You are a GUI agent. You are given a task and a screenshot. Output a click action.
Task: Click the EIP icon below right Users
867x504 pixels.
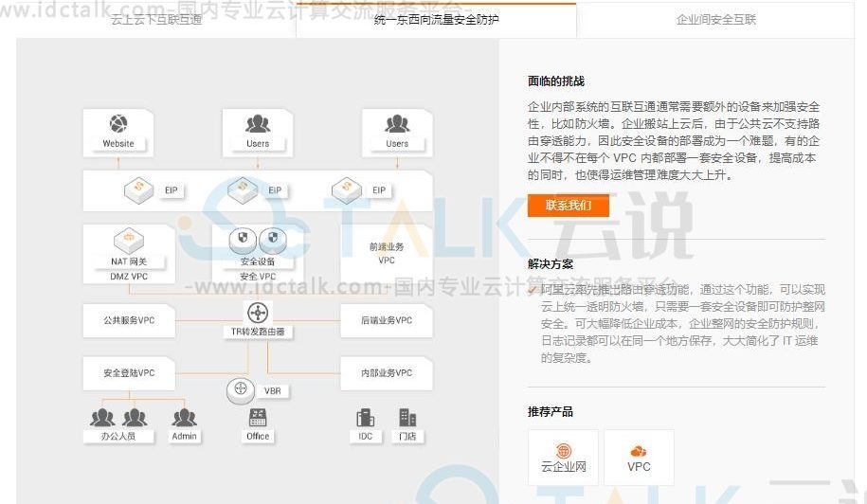[x=347, y=189]
